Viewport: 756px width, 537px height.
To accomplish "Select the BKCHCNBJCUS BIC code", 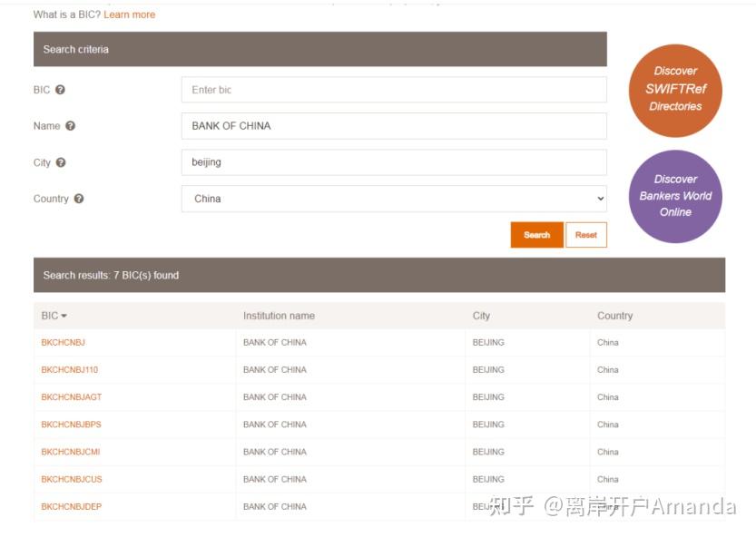I will [72, 479].
